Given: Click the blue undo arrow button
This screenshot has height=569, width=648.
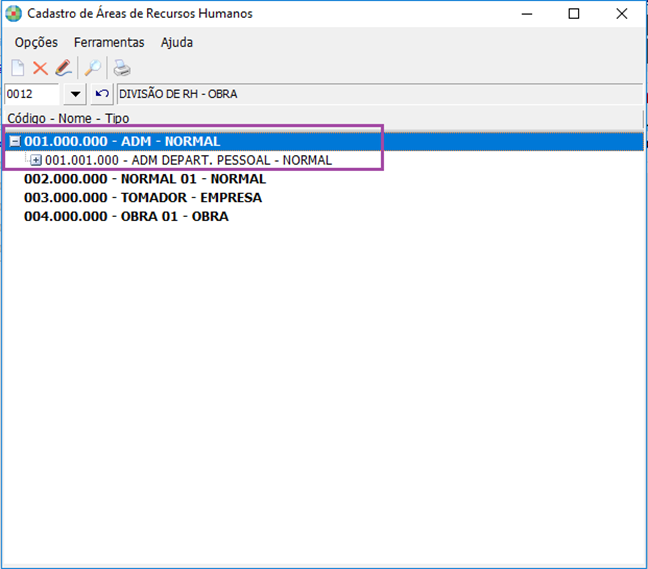Looking at the screenshot, I should [101, 94].
